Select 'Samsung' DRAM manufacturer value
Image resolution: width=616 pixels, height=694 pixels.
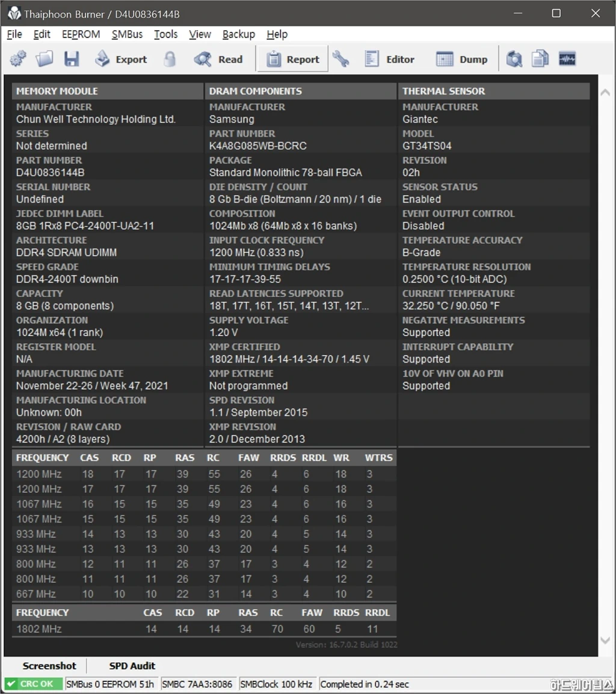coord(232,119)
